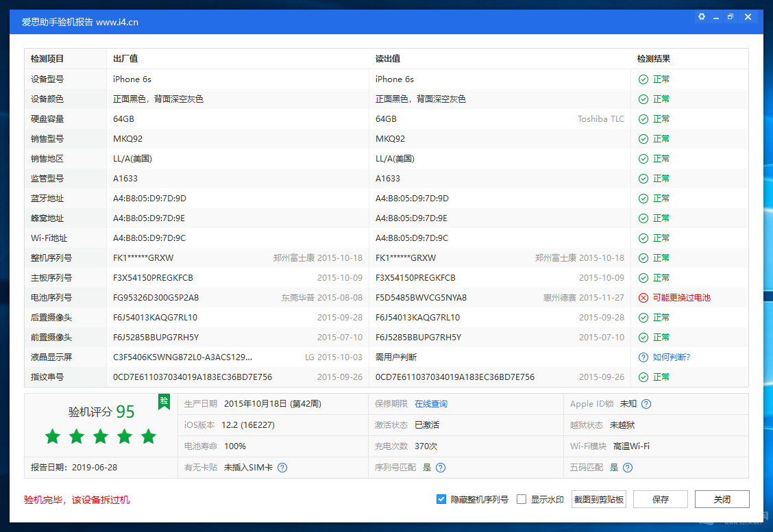Image resolution: width=773 pixels, height=532 pixels.
Task: Select 销售型号 factory value MKQ92
Action: click(127, 139)
